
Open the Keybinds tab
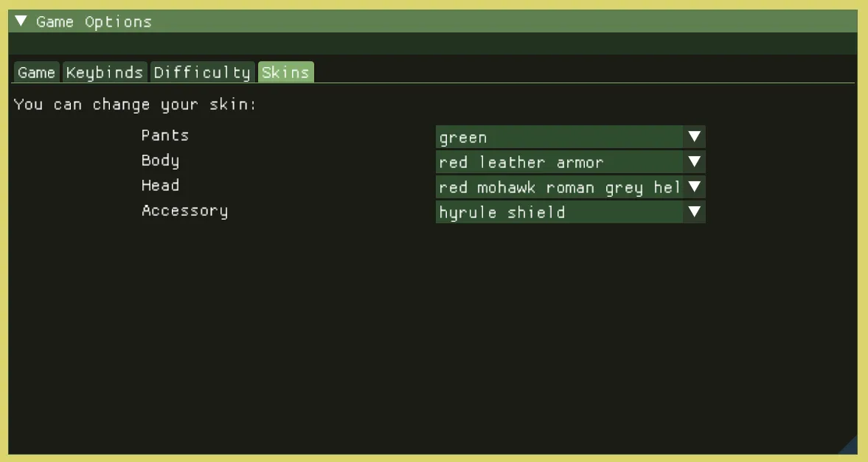pos(105,72)
